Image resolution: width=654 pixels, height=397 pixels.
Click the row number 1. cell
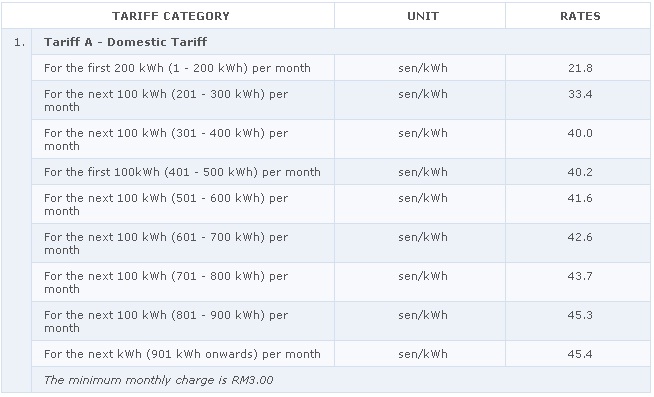pos(19,42)
